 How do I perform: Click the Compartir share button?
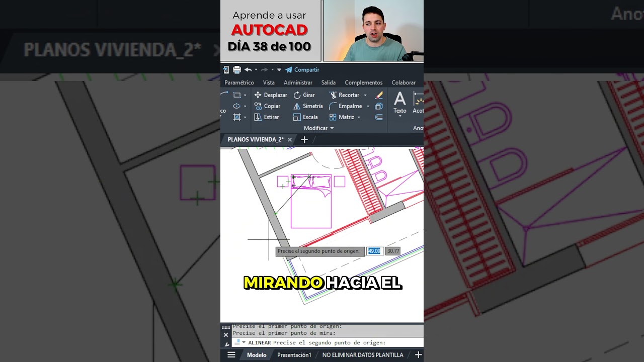click(302, 70)
